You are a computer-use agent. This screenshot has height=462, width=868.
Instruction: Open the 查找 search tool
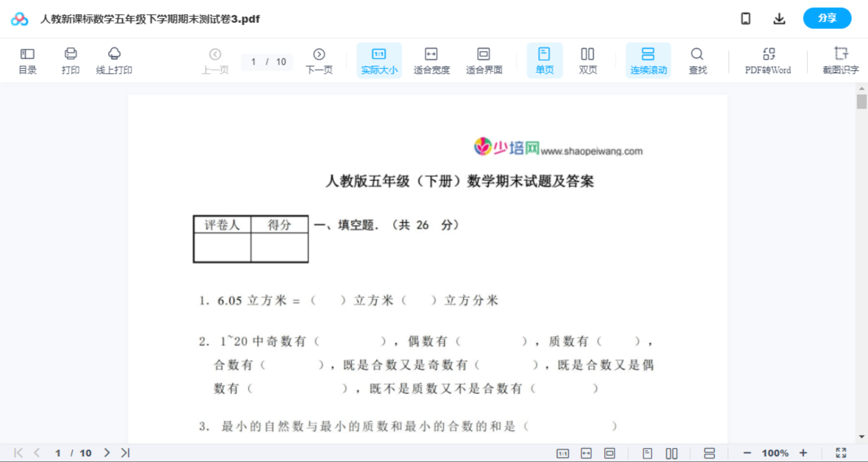[x=697, y=60]
